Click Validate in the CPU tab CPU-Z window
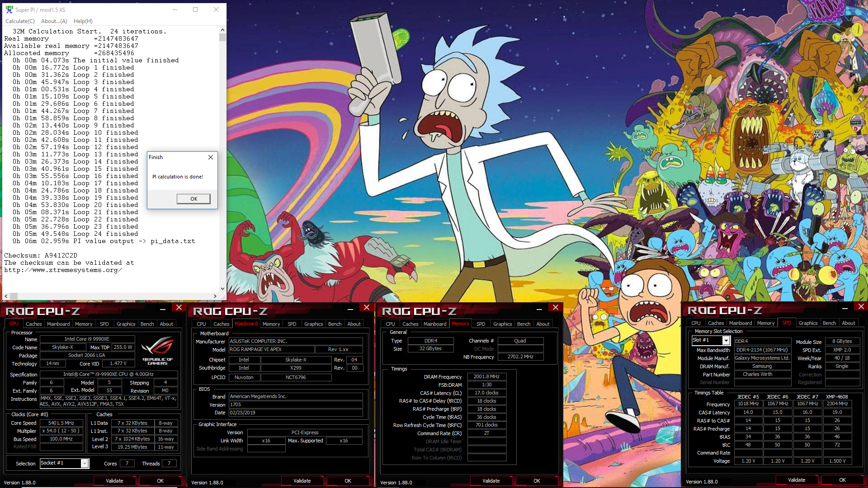The image size is (868, 488). coord(114,481)
